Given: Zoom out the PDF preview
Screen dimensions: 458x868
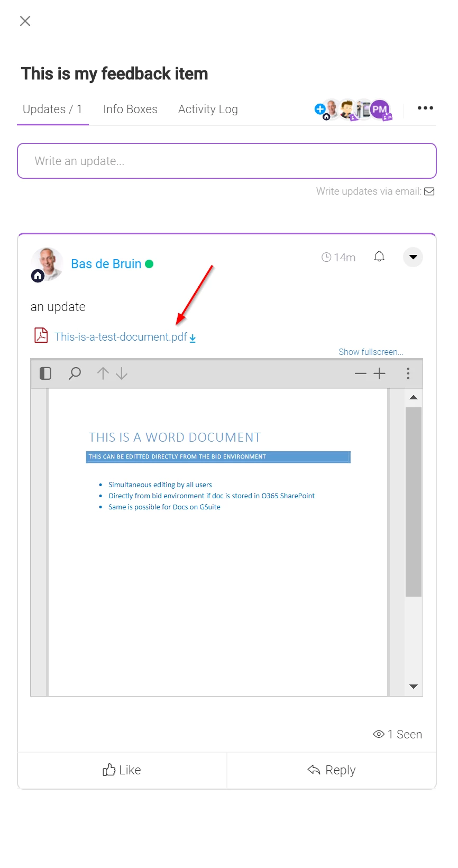Looking at the screenshot, I should (361, 373).
